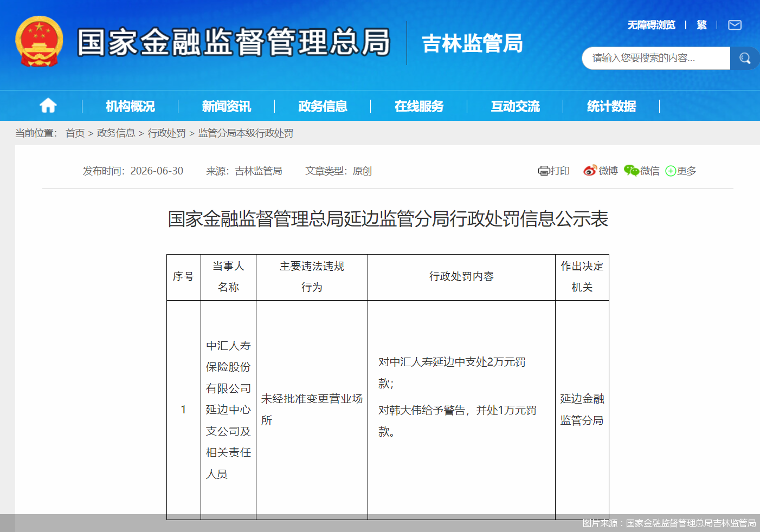Viewport: 760px width, 532px height.
Task: Click the 主要违法违规行为 column header
Action: click(x=312, y=277)
